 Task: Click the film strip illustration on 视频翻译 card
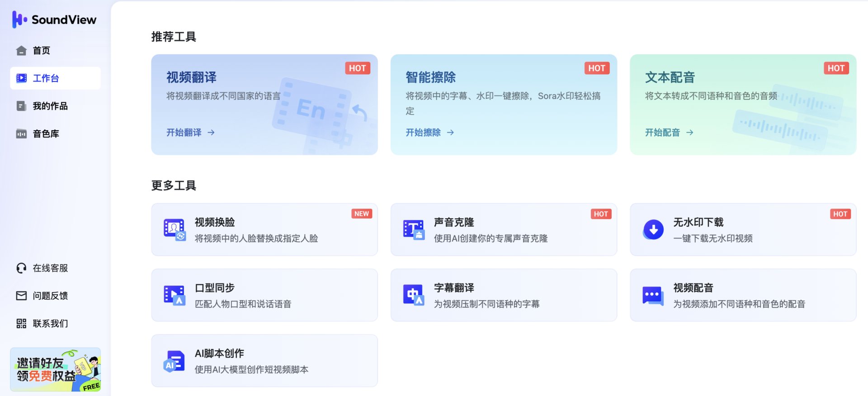tap(324, 115)
